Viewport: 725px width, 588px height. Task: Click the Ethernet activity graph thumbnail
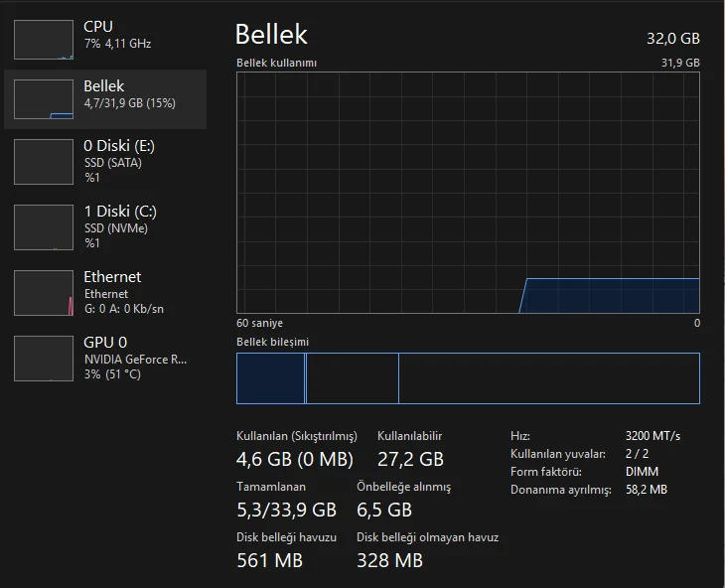pos(44,293)
